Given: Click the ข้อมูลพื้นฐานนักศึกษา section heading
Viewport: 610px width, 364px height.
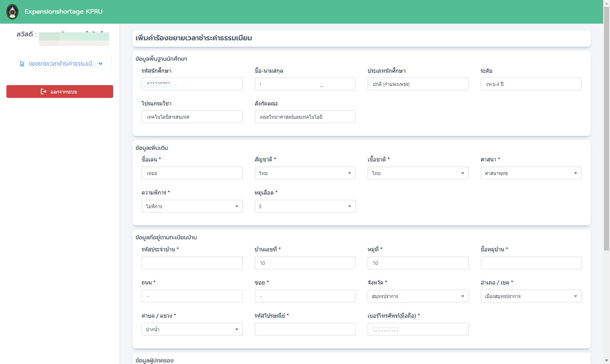Looking at the screenshot, I should pos(161,59).
